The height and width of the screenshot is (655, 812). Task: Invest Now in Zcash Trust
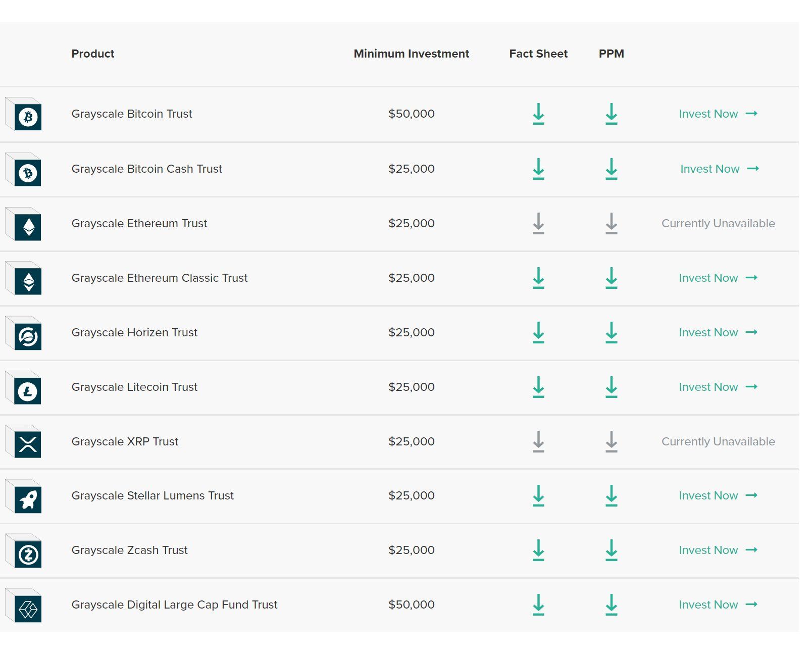coord(718,550)
